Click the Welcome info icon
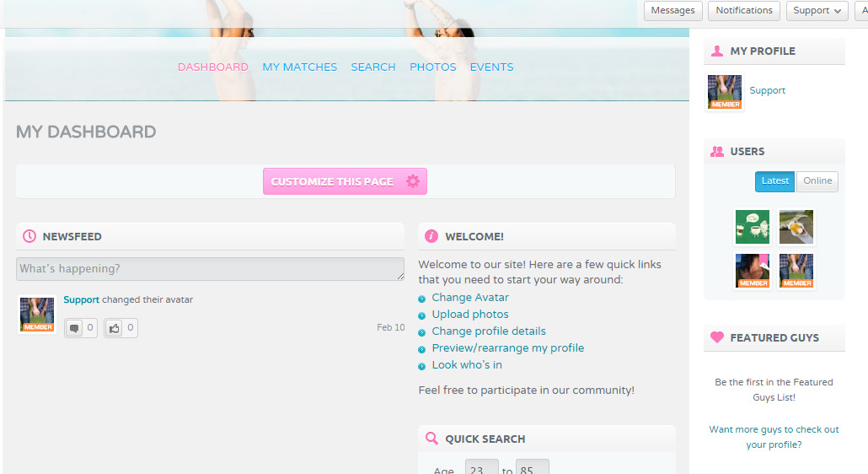 431,236
